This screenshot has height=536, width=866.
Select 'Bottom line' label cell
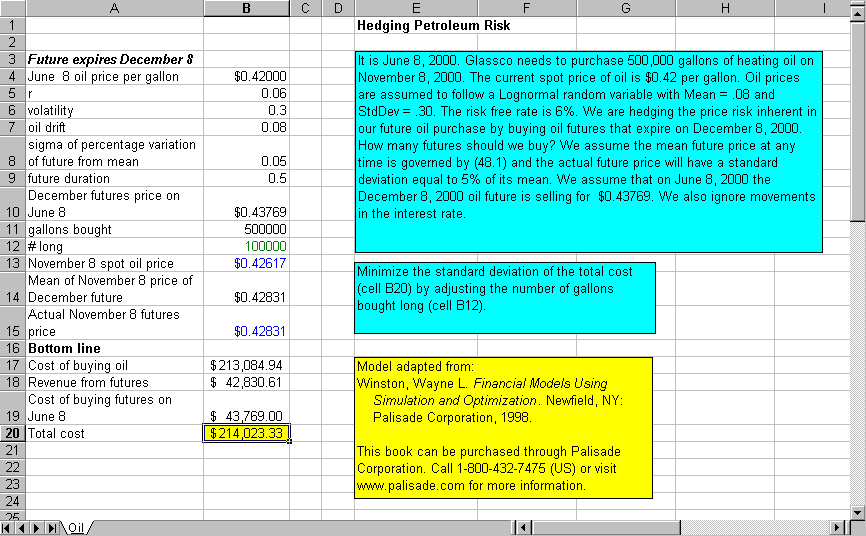pyautogui.click(x=114, y=348)
